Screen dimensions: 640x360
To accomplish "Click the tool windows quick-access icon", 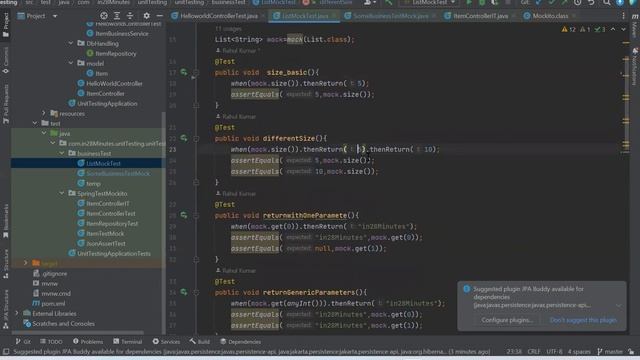I will click(x=6, y=351).
